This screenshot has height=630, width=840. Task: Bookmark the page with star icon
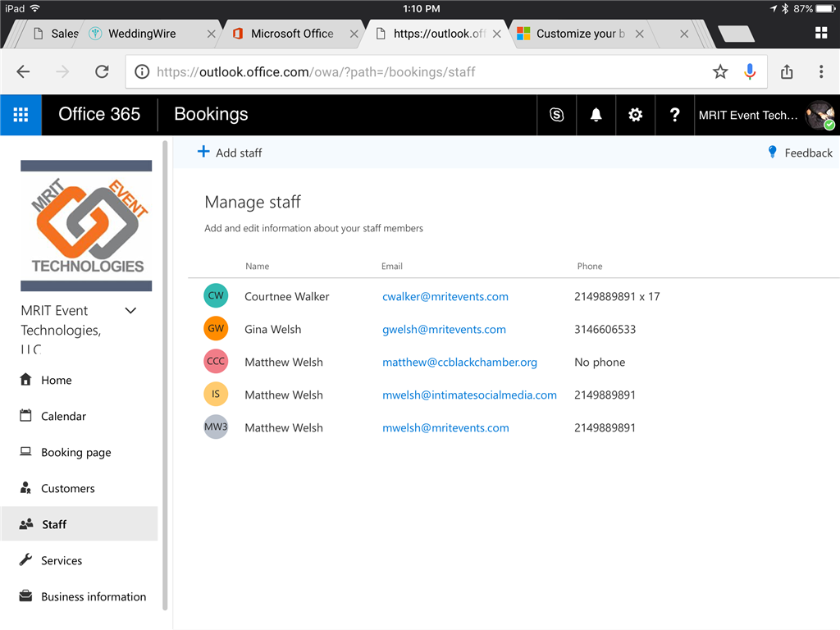[720, 72]
